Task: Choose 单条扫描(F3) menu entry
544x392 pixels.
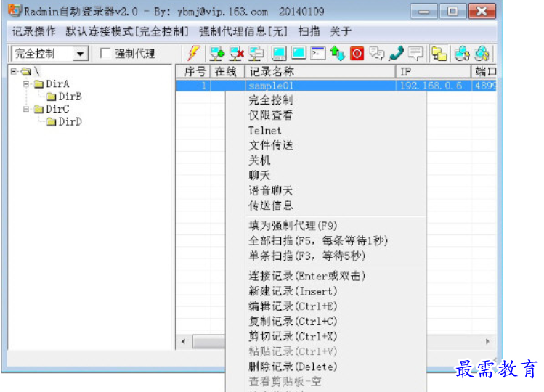Action: (x=326, y=256)
